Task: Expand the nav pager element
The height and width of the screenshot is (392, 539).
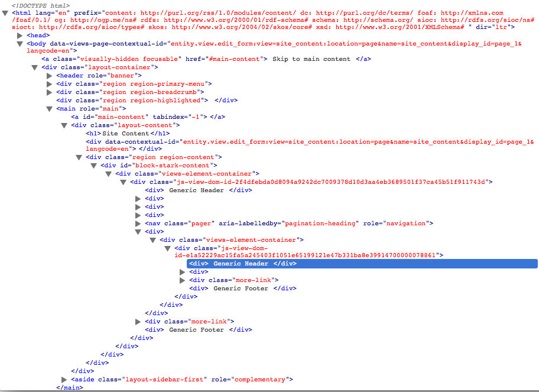Action: point(138,223)
